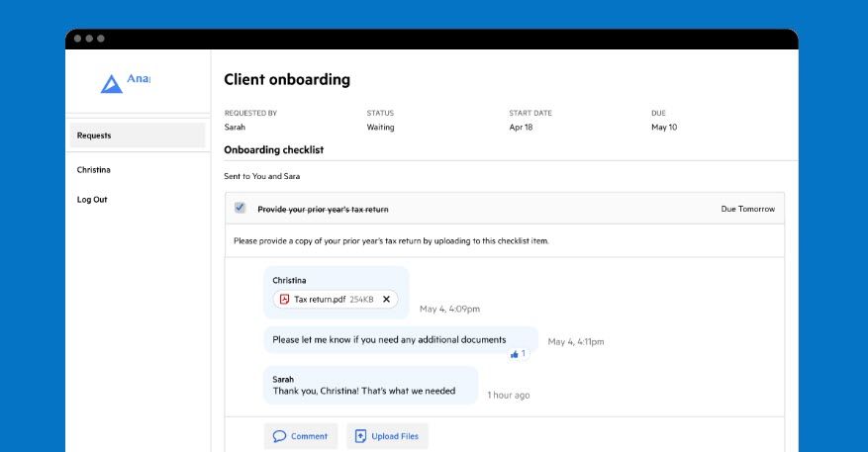Click the Onboarding checklist heading
The image size is (868, 452).
(273, 150)
